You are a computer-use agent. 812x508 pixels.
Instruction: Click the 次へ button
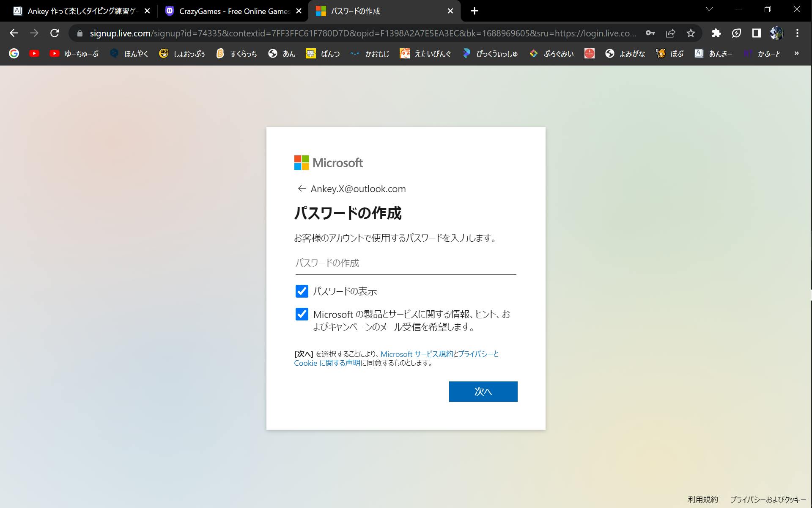pos(483,392)
